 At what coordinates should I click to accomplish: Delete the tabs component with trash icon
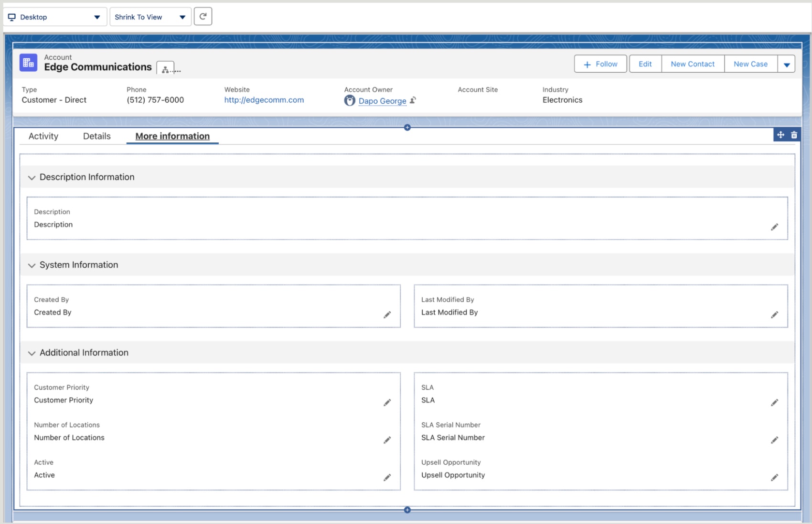point(794,135)
